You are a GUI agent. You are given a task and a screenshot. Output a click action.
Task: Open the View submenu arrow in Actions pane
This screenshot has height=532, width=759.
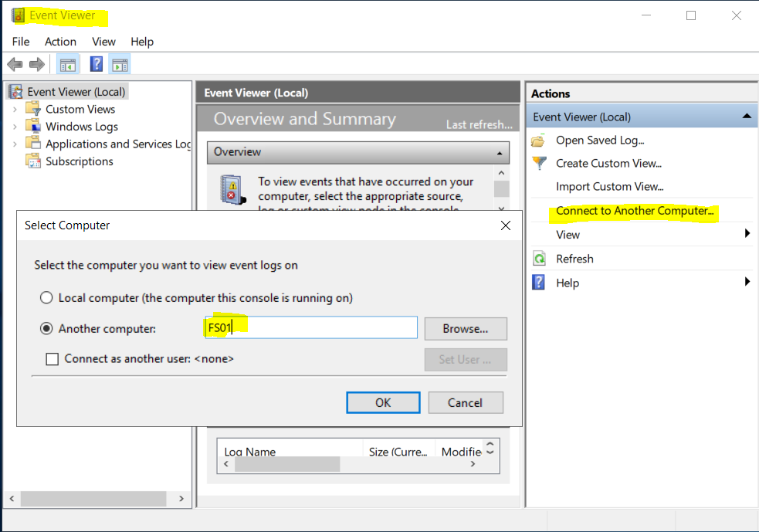click(x=747, y=235)
